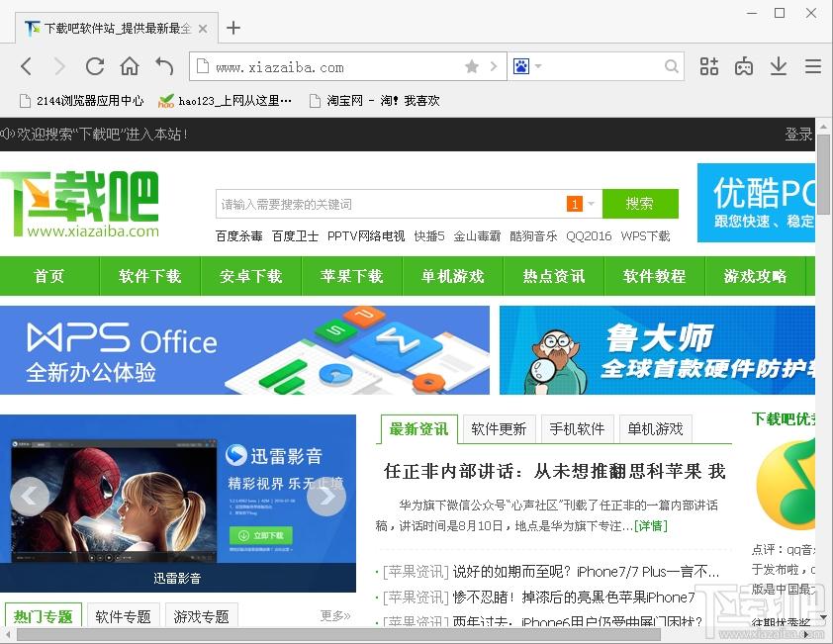The width and height of the screenshot is (833, 644).
Task: Open the 金山毒霸 link
Action: click(477, 235)
